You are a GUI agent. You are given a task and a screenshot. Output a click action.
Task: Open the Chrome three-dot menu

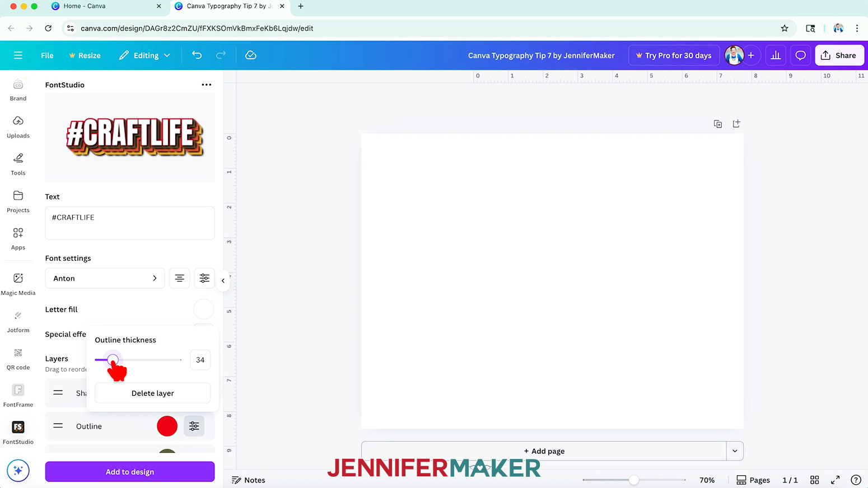857,28
